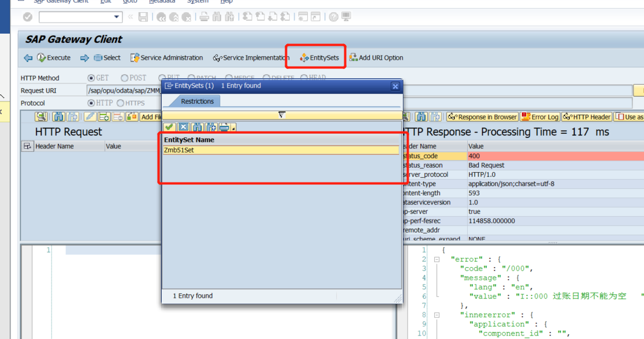The height and width of the screenshot is (339, 644).
Task: Click the left arrow before Execute
Action: pos(28,58)
